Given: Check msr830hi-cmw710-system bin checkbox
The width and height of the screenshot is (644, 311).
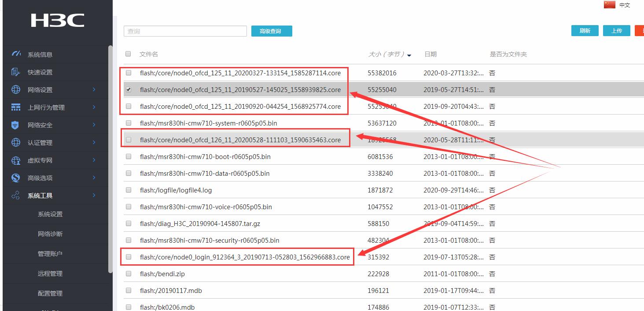Looking at the screenshot, I should tap(129, 123).
